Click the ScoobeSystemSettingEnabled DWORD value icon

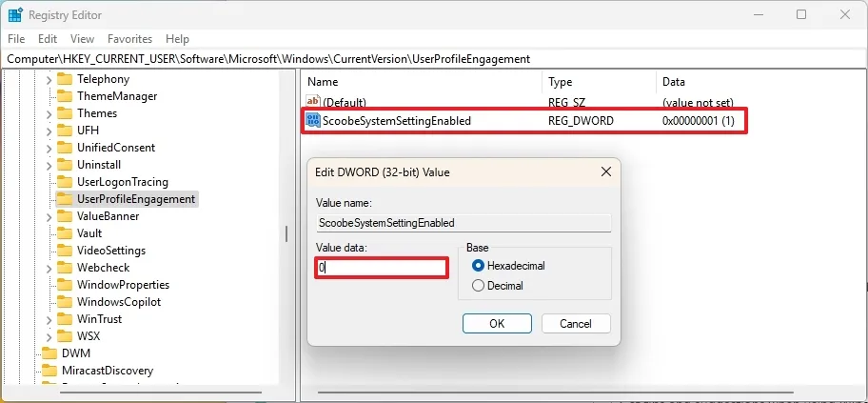pyautogui.click(x=313, y=121)
